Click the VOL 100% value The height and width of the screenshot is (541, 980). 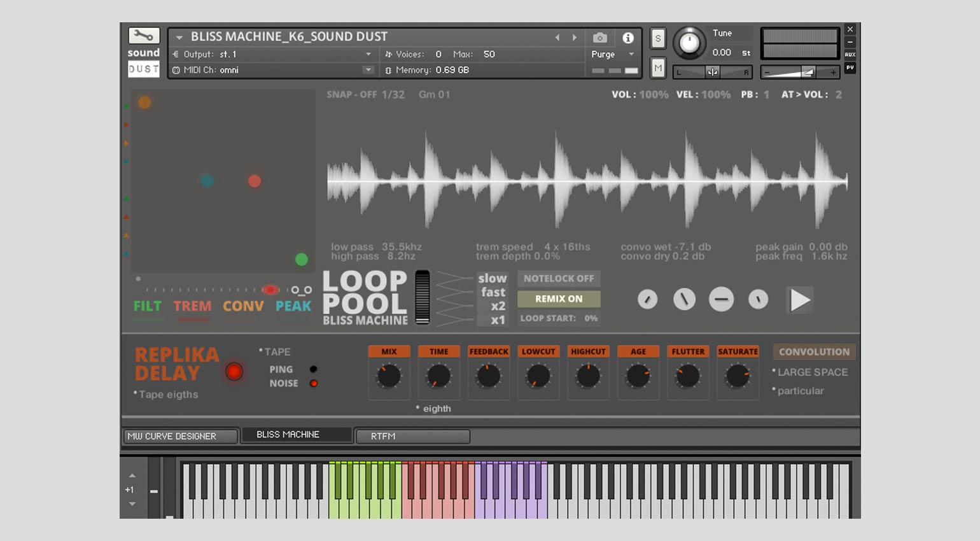point(654,94)
